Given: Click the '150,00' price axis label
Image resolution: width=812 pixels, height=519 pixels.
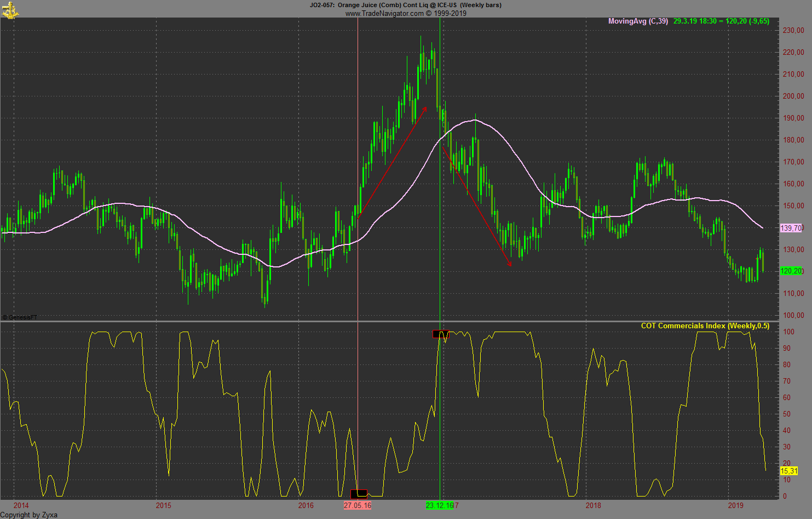Looking at the screenshot, I should [x=793, y=206].
